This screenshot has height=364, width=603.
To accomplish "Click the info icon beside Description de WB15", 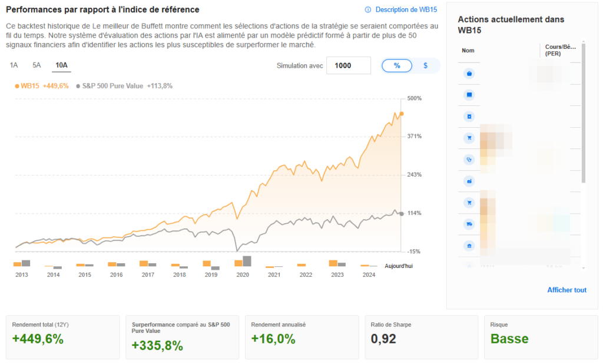I will pos(368,9).
